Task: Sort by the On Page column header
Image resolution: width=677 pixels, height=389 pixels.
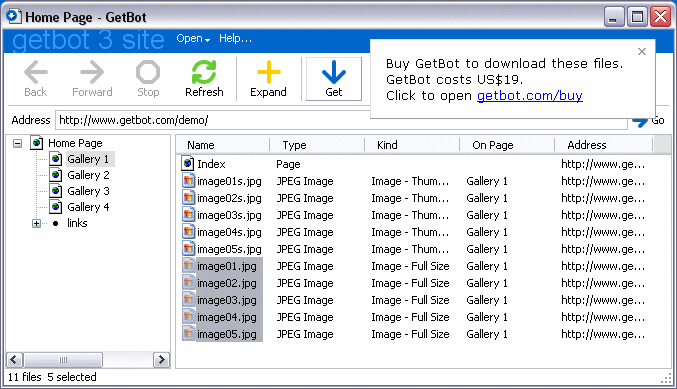Action: pos(507,145)
